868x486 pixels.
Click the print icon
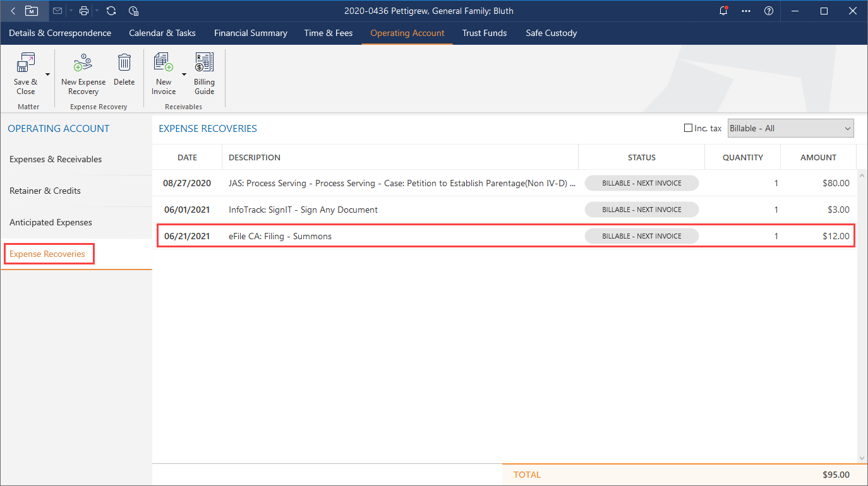[x=83, y=10]
